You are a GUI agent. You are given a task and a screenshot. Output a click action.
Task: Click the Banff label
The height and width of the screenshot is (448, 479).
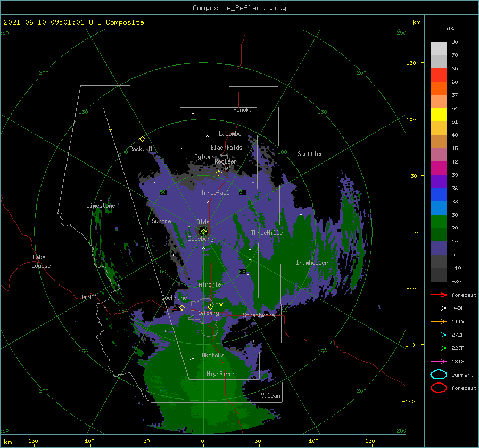coord(88,297)
